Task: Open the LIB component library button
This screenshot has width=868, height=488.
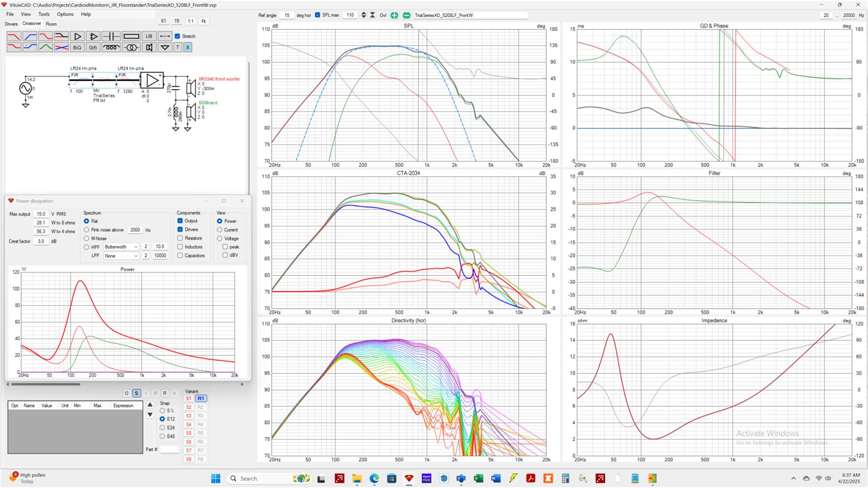Action: 149,36
